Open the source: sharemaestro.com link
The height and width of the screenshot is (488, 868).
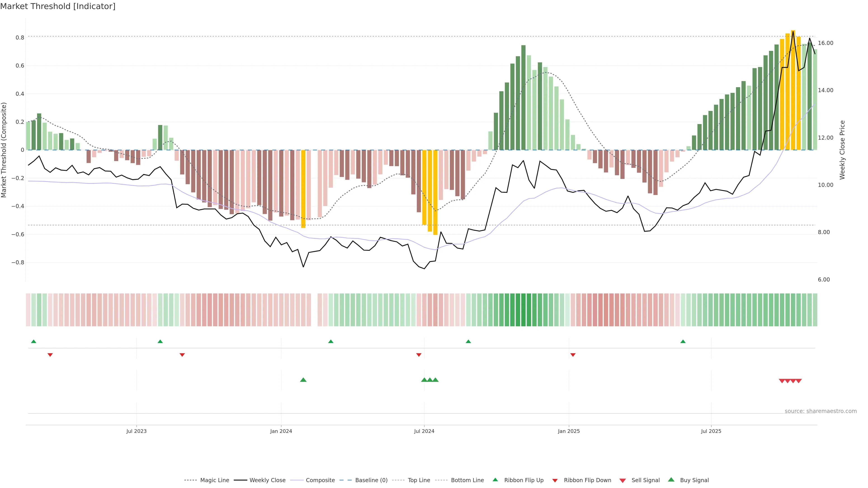pos(821,411)
